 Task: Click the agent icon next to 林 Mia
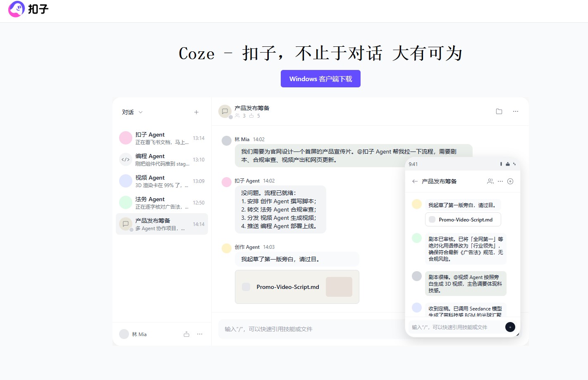point(186,334)
